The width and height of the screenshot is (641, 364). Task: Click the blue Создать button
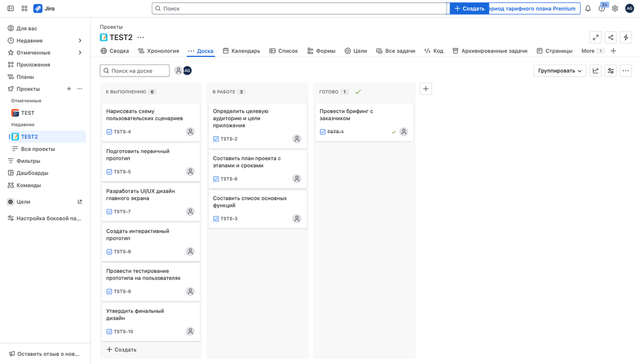469,9
